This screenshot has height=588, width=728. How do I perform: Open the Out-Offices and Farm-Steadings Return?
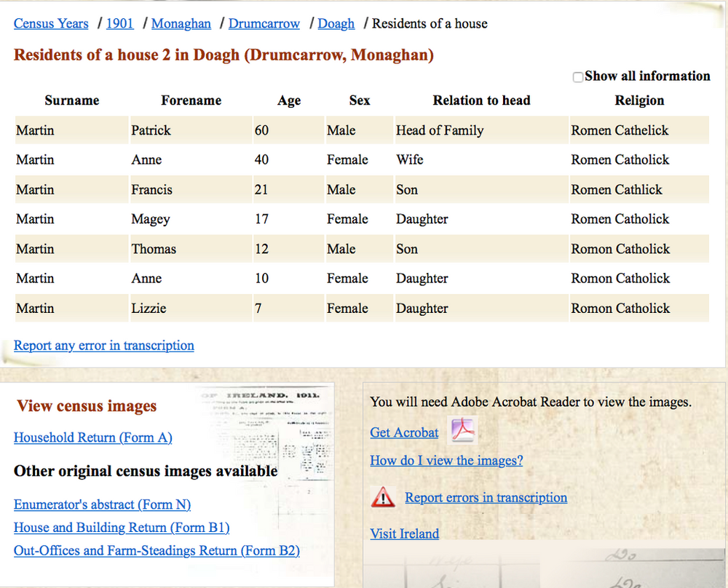point(156,551)
